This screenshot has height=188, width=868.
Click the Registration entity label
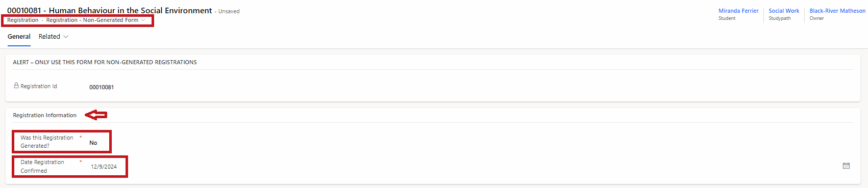click(22, 20)
